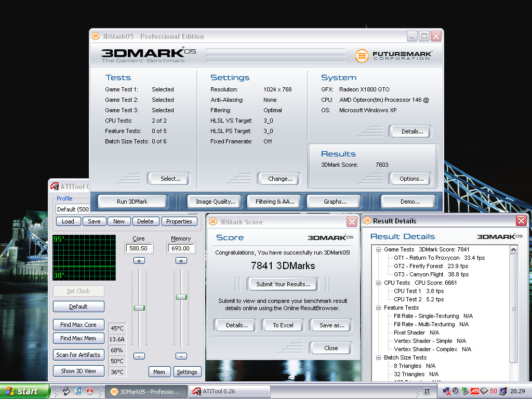Click the ATITool window title icon
Screen dimensions: 532x399
54,187
